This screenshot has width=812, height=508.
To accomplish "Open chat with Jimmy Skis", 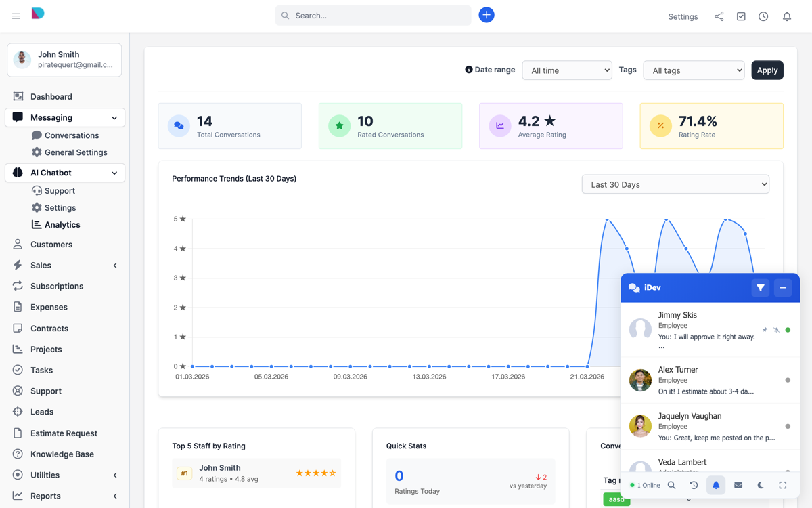I will (710, 331).
